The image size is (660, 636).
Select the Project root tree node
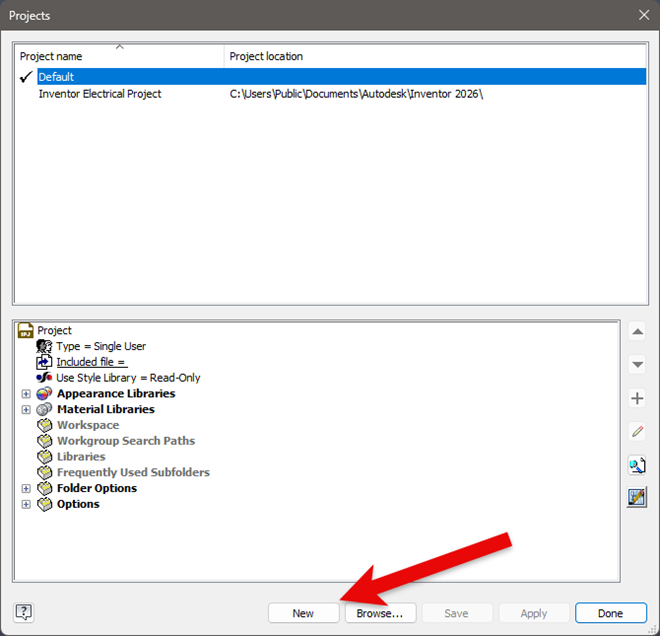click(x=54, y=330)
